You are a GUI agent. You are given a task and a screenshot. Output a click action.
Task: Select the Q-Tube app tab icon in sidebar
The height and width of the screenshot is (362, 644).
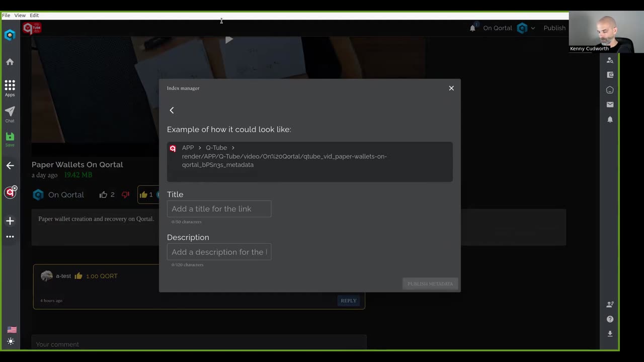click(10, 193)
